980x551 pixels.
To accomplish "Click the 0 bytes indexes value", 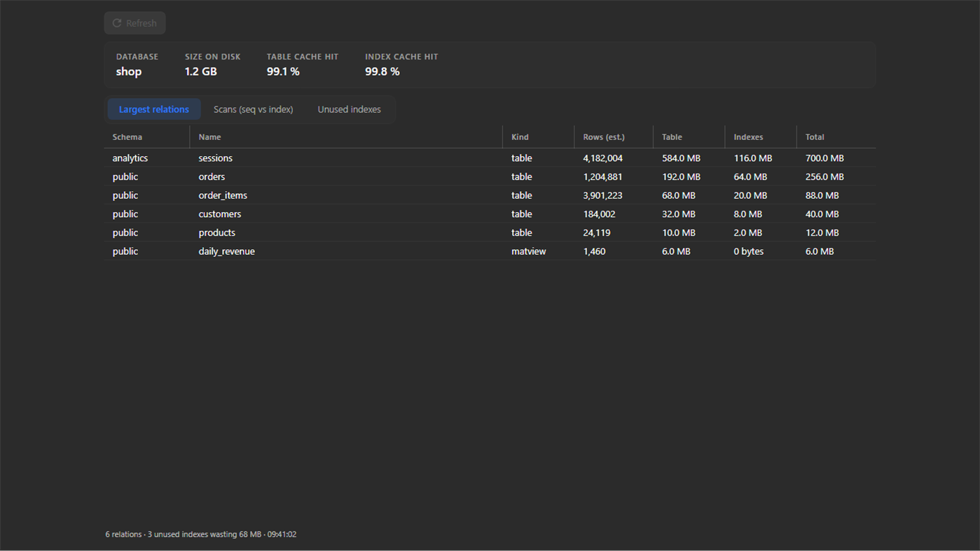I will coord(749,251).
